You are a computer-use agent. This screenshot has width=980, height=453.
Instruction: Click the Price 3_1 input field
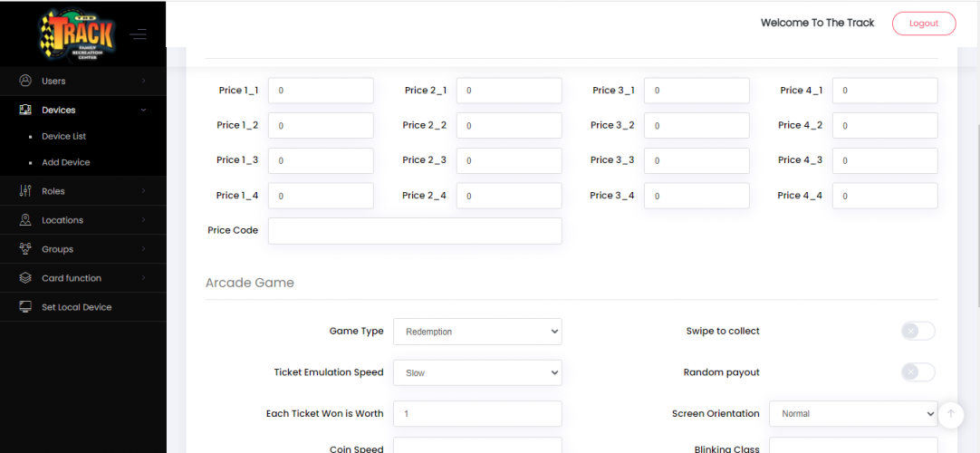697,91
